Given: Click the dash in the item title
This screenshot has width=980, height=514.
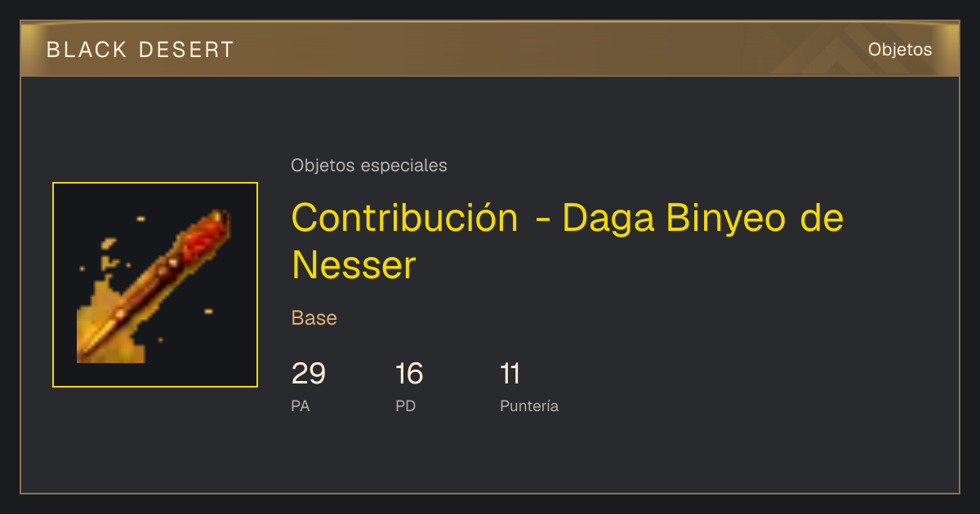Looking at the screenshot, I should (541, 220).
